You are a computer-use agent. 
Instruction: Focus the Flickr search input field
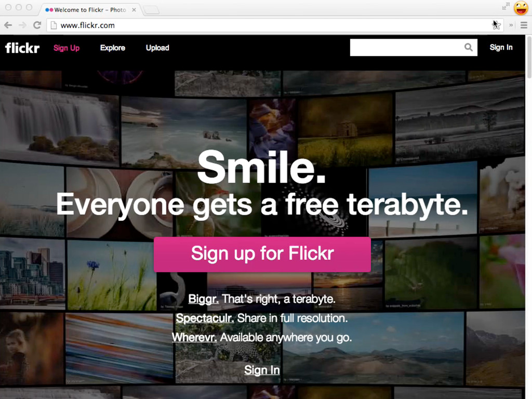coord(406,47)
